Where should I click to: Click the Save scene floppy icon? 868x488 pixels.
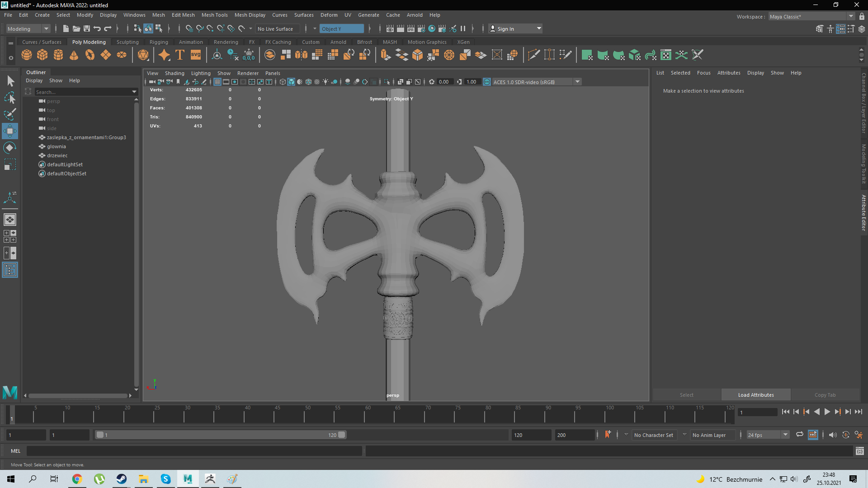point(87,28)
